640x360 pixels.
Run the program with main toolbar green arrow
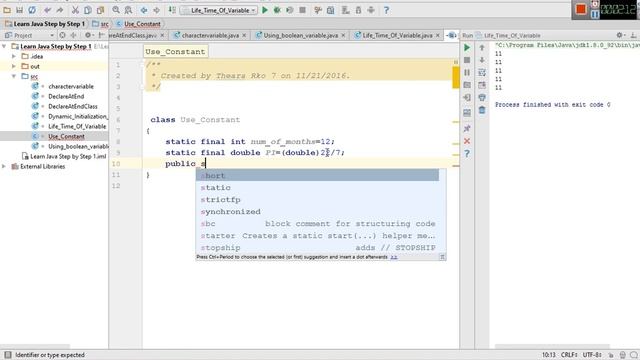click(x=265, y=10)
